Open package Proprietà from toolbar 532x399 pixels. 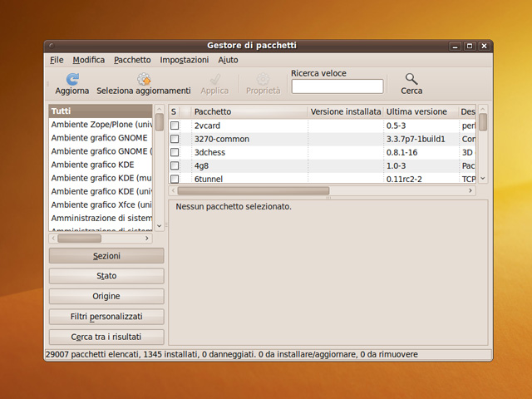pos(263,79)
